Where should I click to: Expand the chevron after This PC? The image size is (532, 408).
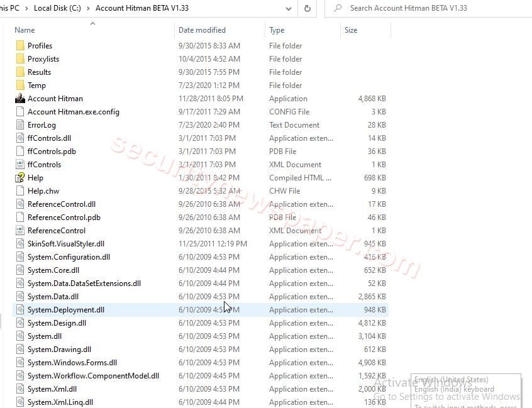[x=26, y=8]
